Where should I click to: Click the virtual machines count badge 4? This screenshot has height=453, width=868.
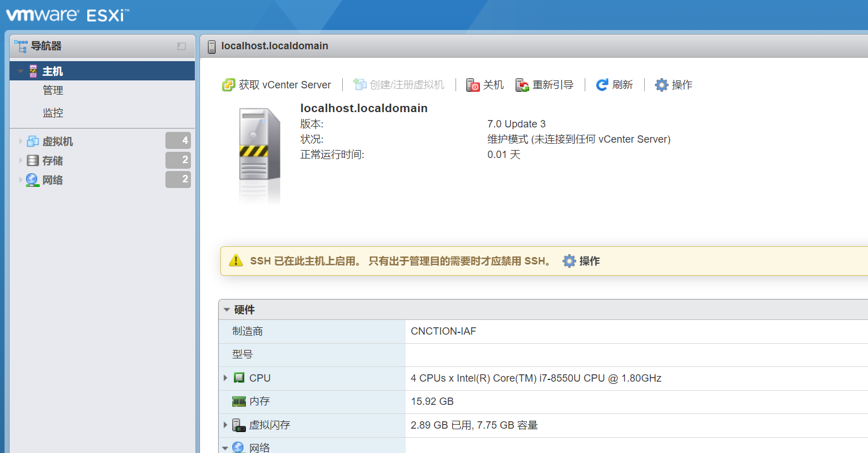tap(178, 140)
